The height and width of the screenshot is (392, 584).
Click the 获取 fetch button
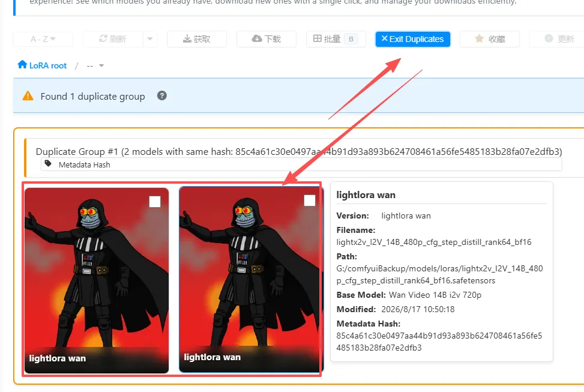click(x=197, y=39)
